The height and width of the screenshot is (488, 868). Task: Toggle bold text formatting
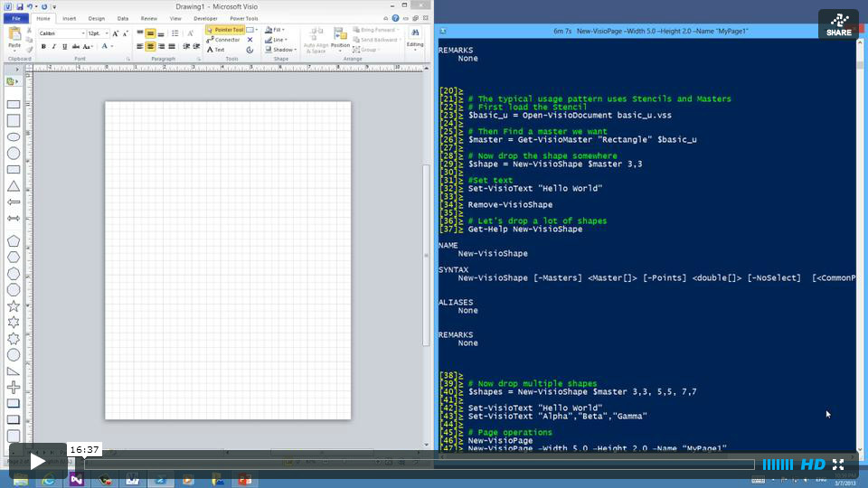[42, 46]
